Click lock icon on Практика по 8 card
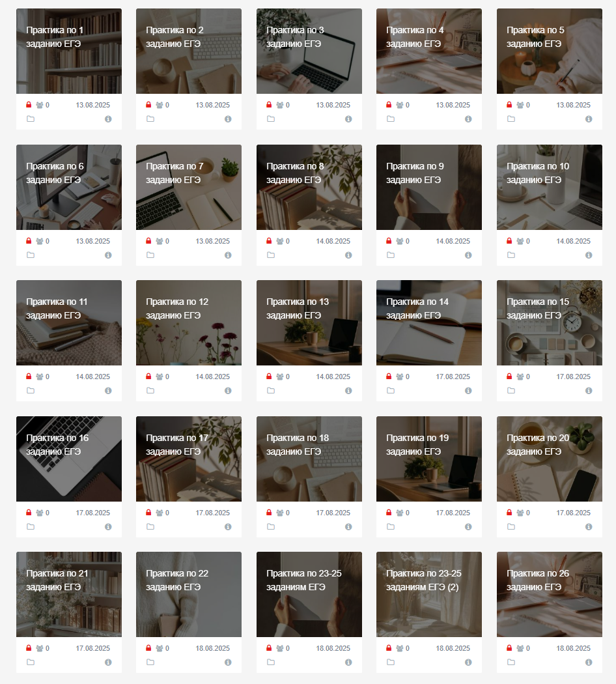Screen dimensions: 616x684 [x=269, y=241]
